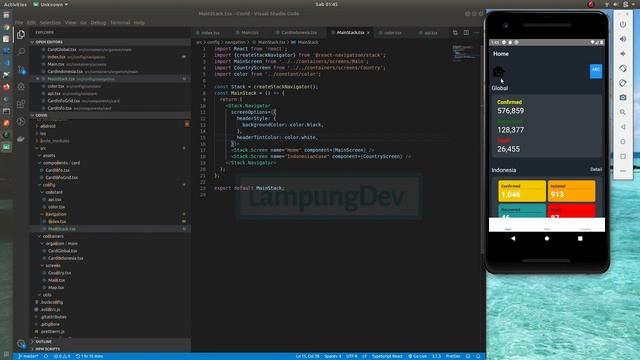Tap the Detail link beside Indonesia

pos(596,169)
